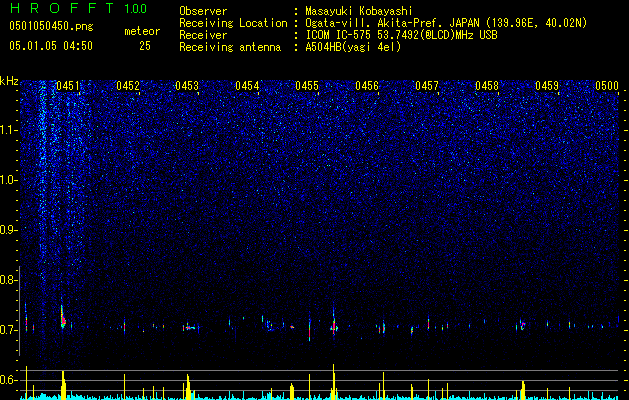Viewport: 629px width, 400px height.
Task: Select the observer name Masayuki Kobayashi
Action: tap(359, 11)
